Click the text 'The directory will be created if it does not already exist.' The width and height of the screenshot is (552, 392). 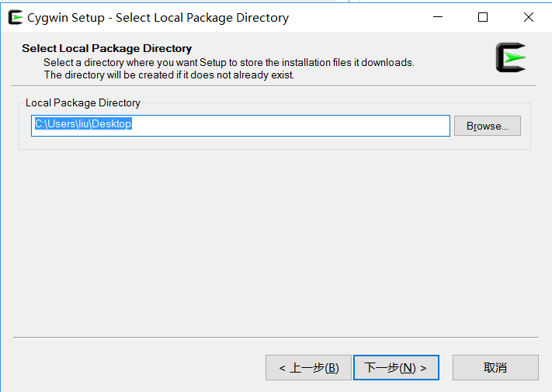click(169, 75)
